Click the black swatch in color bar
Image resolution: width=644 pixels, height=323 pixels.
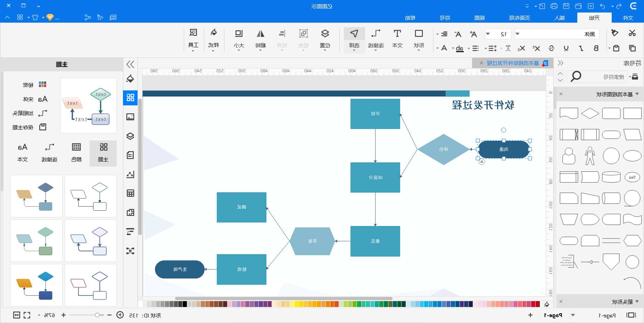[185, 304]
